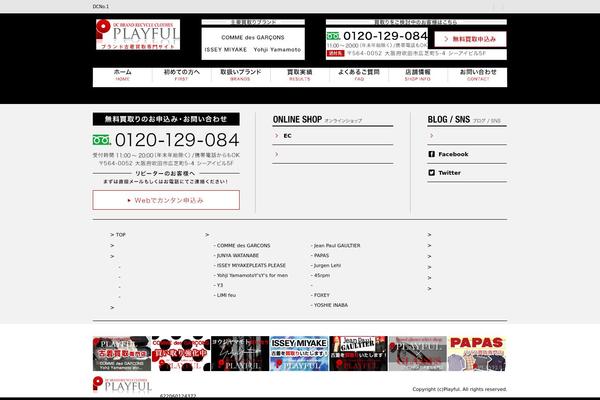Click the 無料買取りのお申込み・お問い合わせ heading
The image size is (600, 400).
tap(166, 119)
